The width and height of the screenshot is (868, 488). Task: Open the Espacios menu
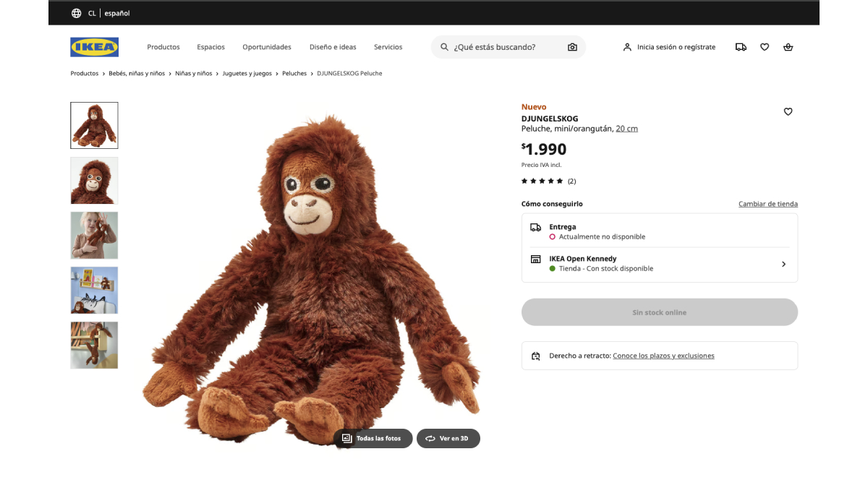point(210,47)
